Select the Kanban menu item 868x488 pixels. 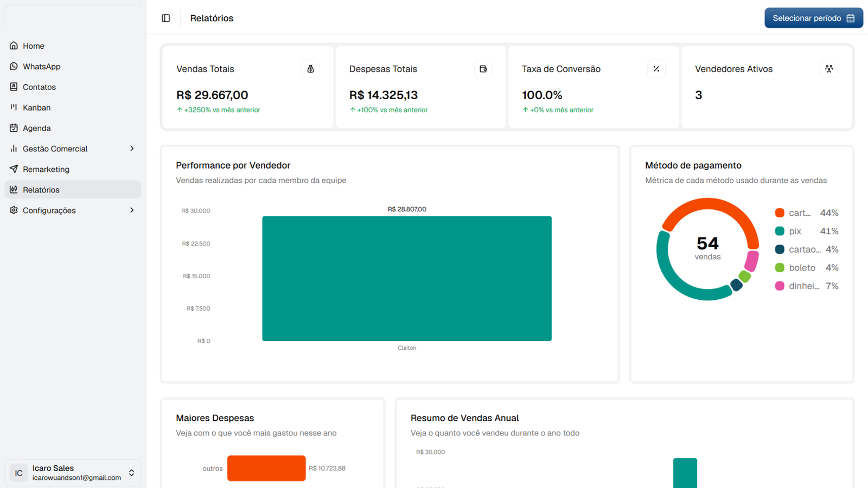(73, 107)
